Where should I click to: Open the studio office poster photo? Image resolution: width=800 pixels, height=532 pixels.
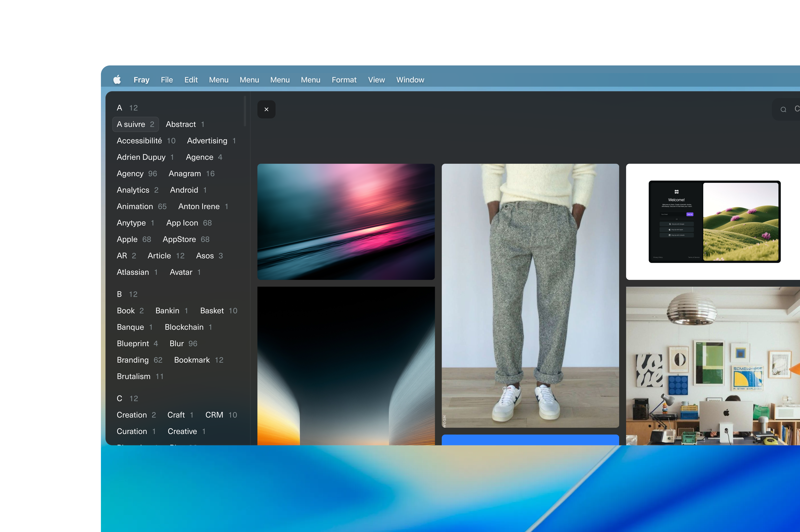coord(713,366)
